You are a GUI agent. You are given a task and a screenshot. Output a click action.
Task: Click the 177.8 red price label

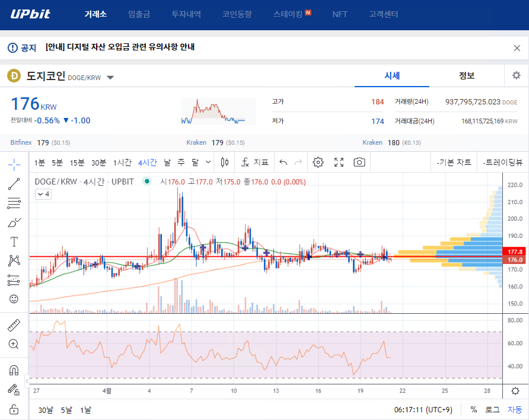pos(515,252)
